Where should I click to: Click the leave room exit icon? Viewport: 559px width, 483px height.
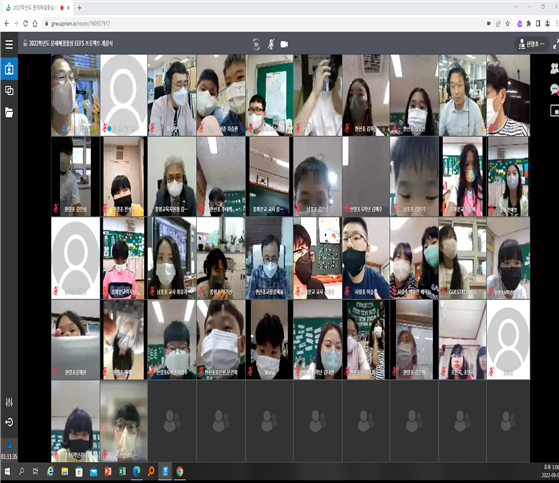pyautogui.click(x=9, y=422)
